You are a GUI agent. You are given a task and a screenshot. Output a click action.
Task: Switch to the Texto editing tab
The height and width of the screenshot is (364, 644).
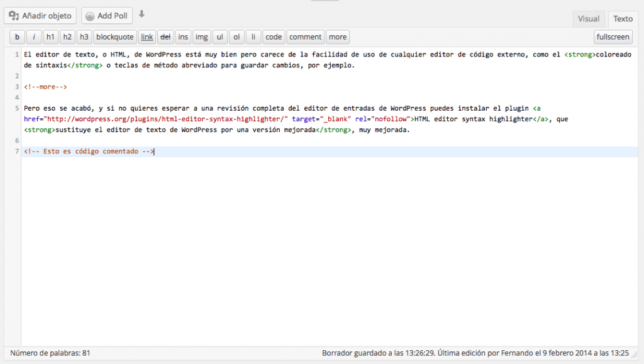coord(622,18)
